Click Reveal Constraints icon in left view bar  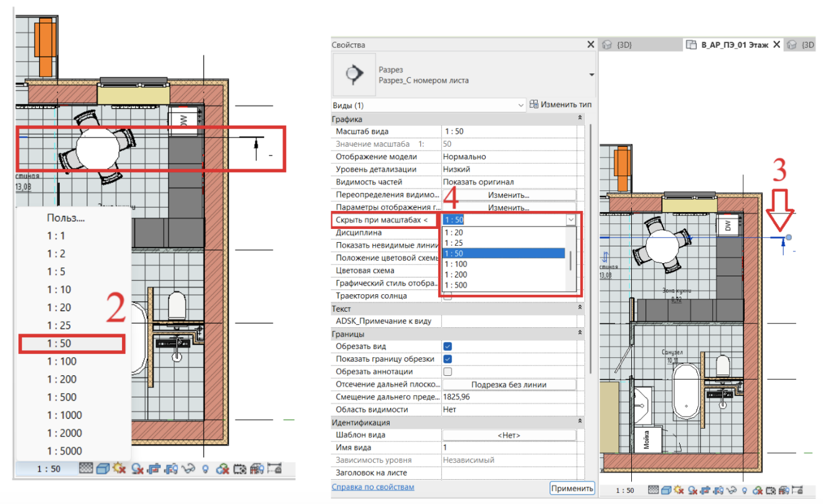274,469
